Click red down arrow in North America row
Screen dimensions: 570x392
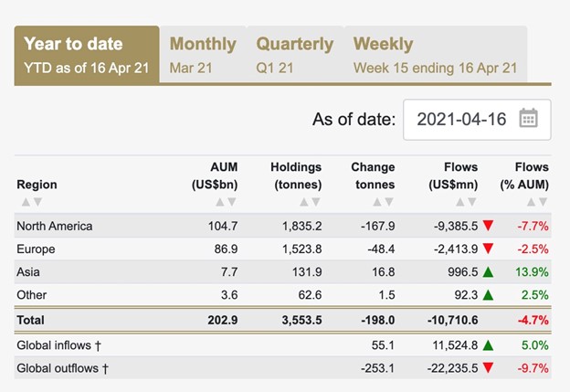coord(490,226)
